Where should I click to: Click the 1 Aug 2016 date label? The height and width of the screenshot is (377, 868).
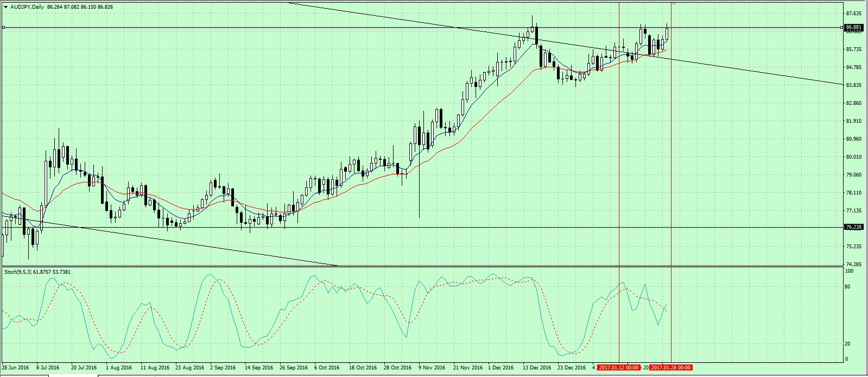(119, 368)
